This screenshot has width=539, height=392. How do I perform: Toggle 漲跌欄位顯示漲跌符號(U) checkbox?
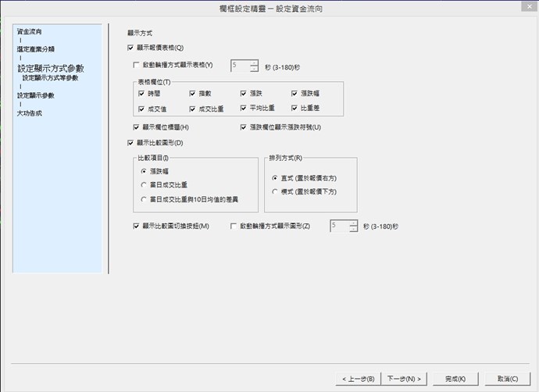pos(244,127)
